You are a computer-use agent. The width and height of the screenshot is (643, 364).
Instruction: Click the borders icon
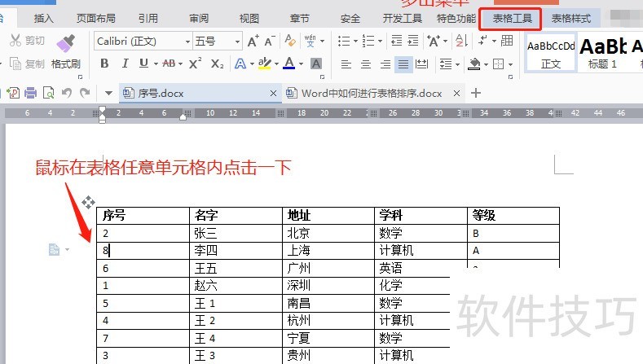pos(498,64)
